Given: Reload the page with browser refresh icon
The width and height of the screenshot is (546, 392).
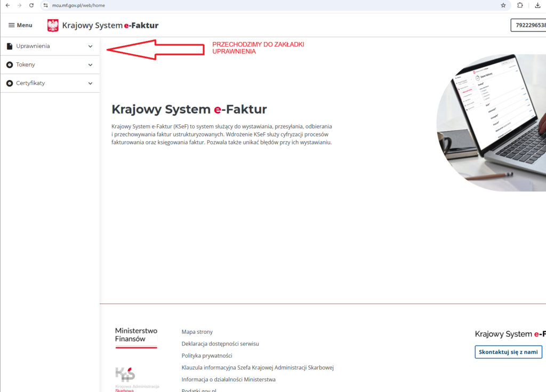Looking at the screenshot, I should pyautogui.click(x=31, y=5).
